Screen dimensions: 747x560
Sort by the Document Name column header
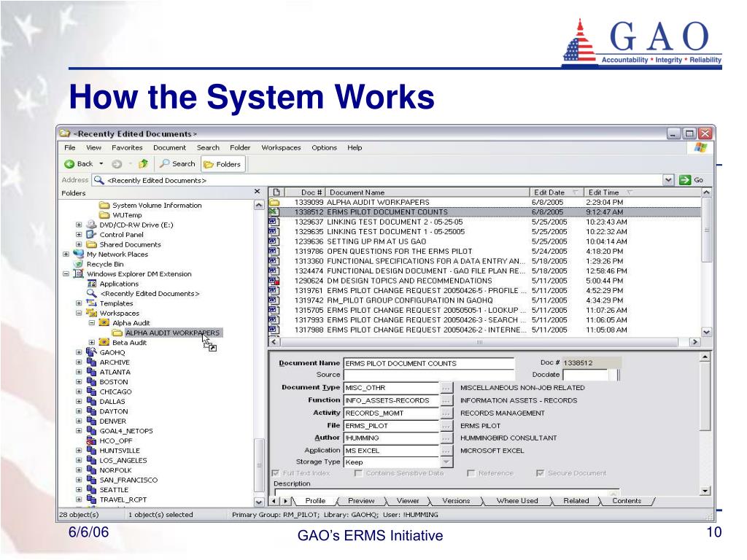click(x=427, y=192)
